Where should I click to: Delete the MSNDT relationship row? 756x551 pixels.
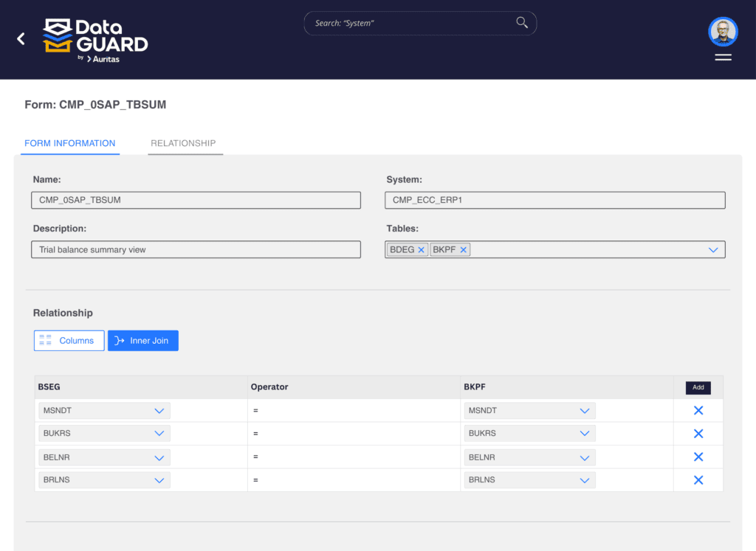[698, 411]
